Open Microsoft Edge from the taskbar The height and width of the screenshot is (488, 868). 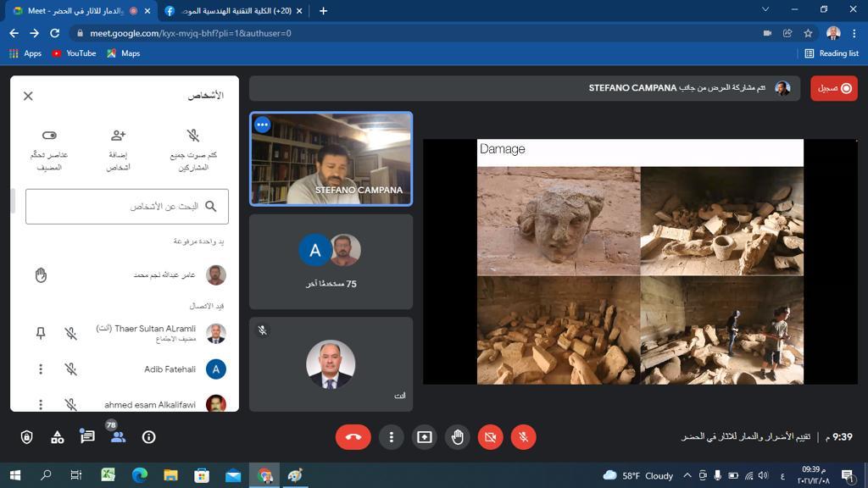pyautogui.click(x=139, y=475)
